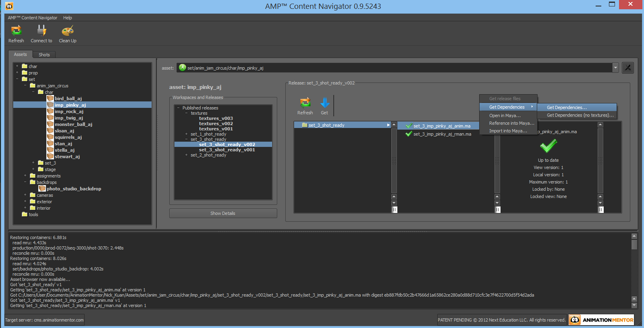This screenshot has width=644, height=328.
Task: Open the asset path dropdown arrow
Action: 615,68
